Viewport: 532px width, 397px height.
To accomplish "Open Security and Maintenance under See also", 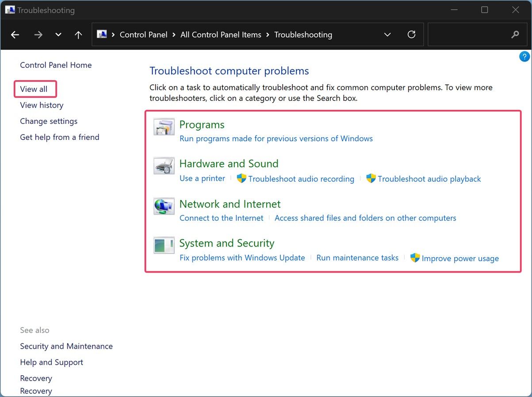I will (x=66, y=346).
